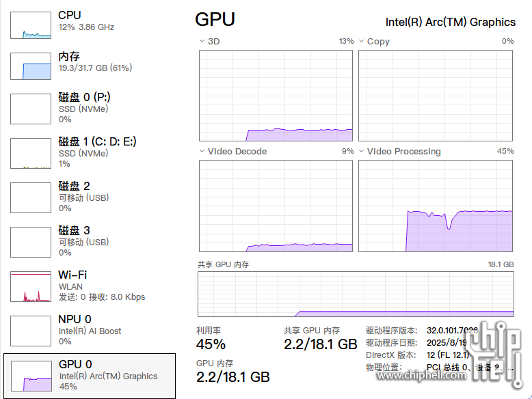
Task: Select 磁盘 0 (P:) thumbnail graph
Action: 31,109
